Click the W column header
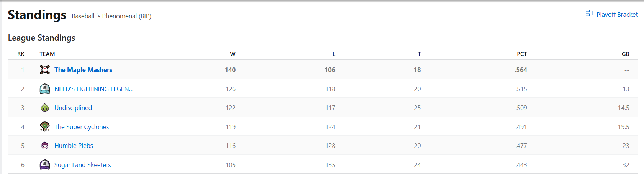Screen dimensions: 644x174 point(233,54)
